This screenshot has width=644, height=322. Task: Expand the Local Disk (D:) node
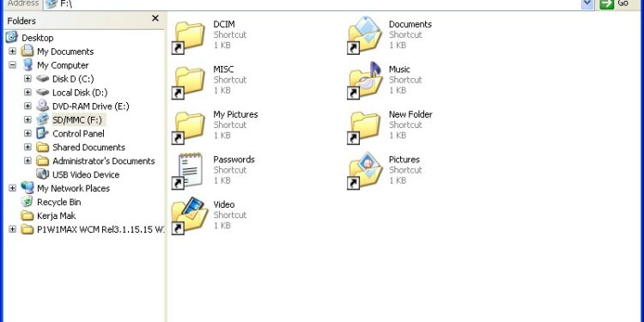pos(27,93)
